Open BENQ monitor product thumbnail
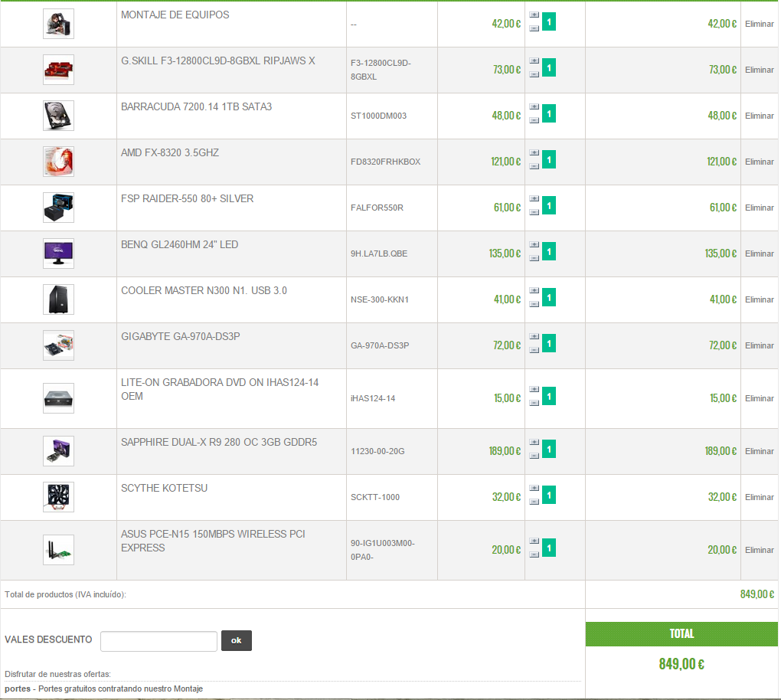781x700 pixels. pyautogui.click(x=58, y=253)
